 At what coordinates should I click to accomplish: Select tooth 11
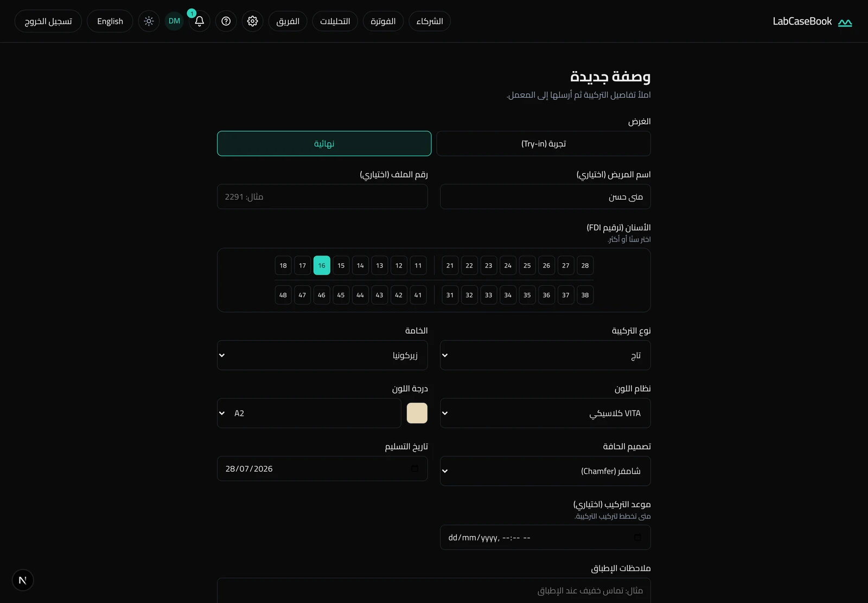(x=418, y=265)
